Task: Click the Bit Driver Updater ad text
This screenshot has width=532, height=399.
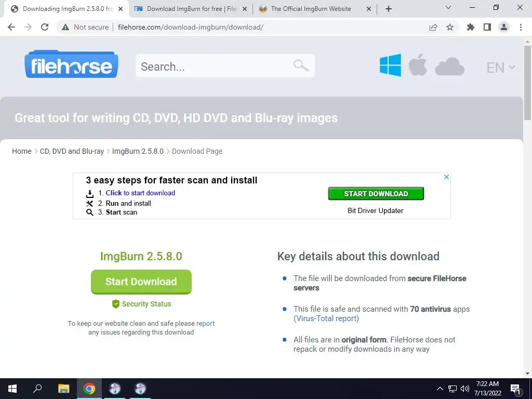Action: [x=375, y=210]
